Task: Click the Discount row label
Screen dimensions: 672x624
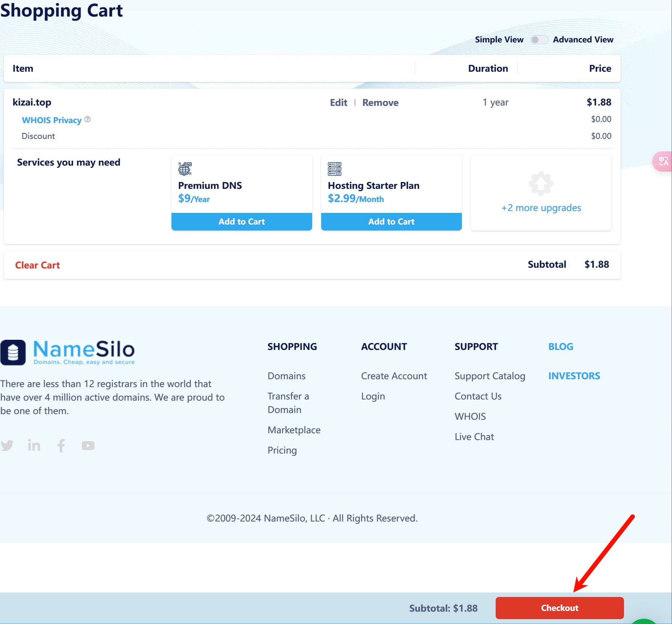Action: pos(38,136)
